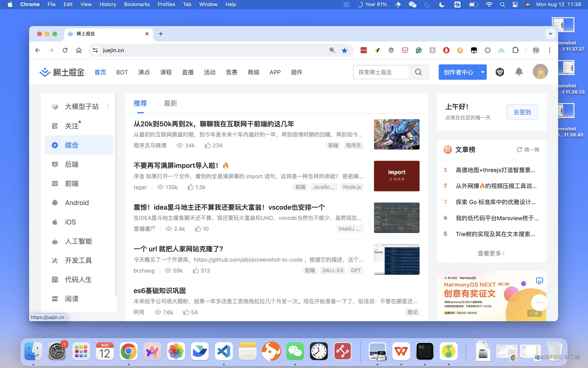The height and width of the screenshot is (368, 588).
Task: Click the feedback chat icon on right edge
Action: point(539,281)
